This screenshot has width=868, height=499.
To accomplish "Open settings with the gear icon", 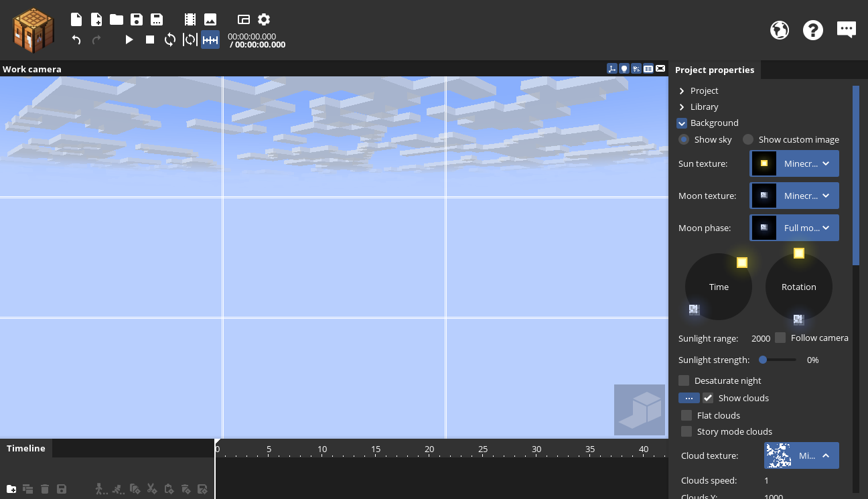I will pos(264,19).
